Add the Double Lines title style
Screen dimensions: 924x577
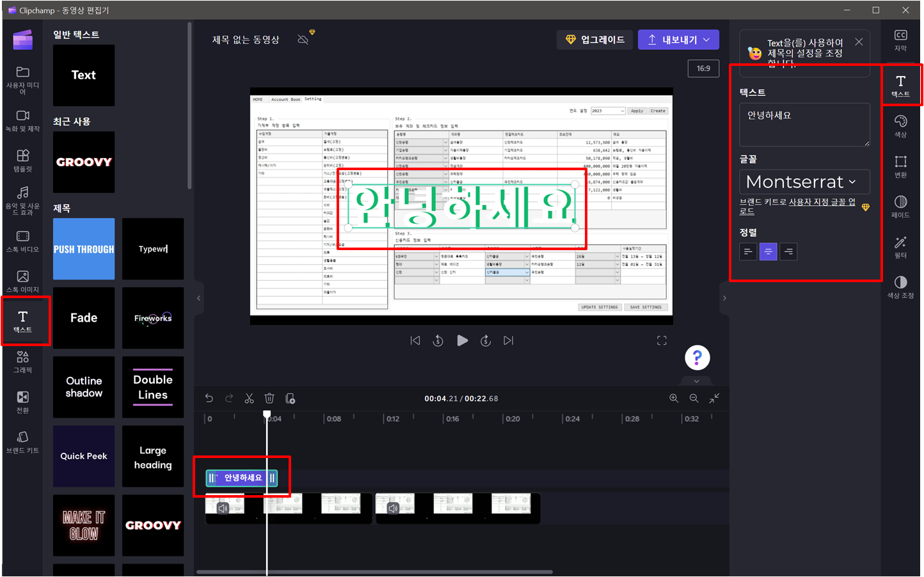click(153, 387)
